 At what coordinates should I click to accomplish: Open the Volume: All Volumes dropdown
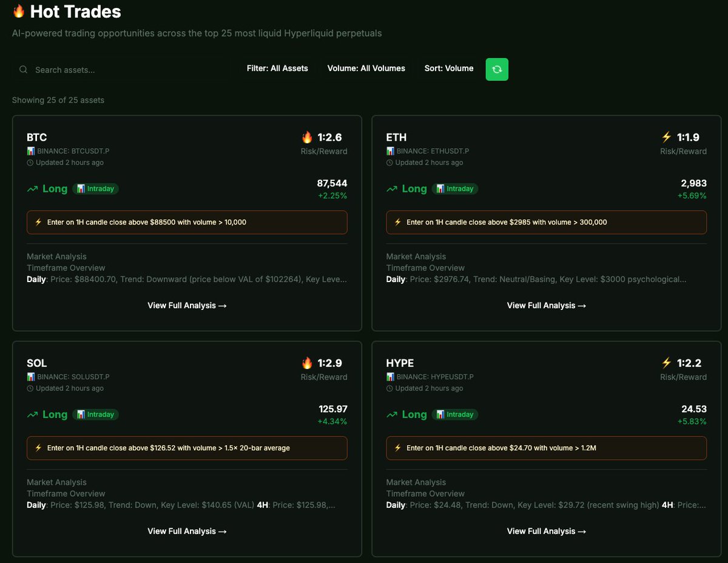click(366, 69)
